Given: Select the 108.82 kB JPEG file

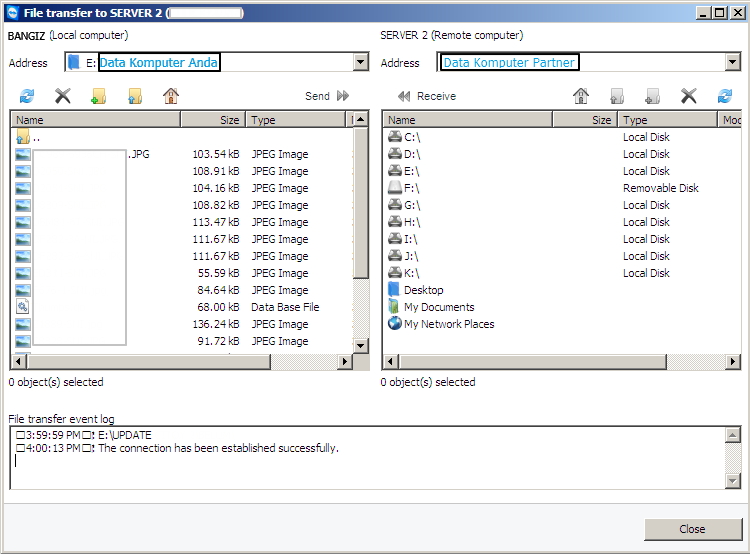Looking at the screenshot, I should 182,205.
